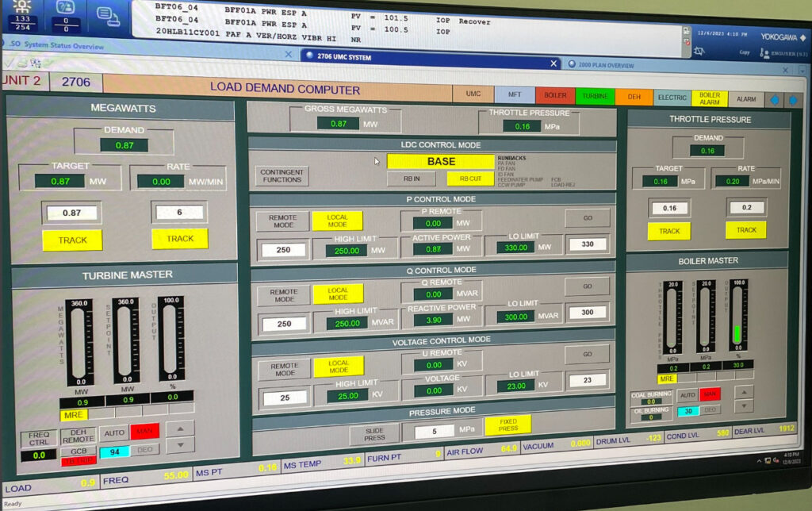The height and width of the screenshot is (511, 812).
Task: Toggle Turbine Master to AUTO
Action: pyautogui.click(x=113, y=433)
